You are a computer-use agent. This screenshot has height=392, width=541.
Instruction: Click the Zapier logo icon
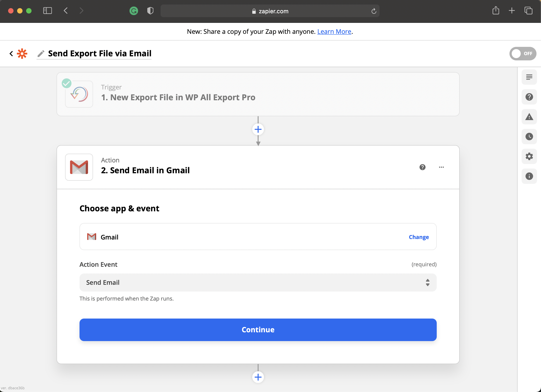tap(22, 53)
